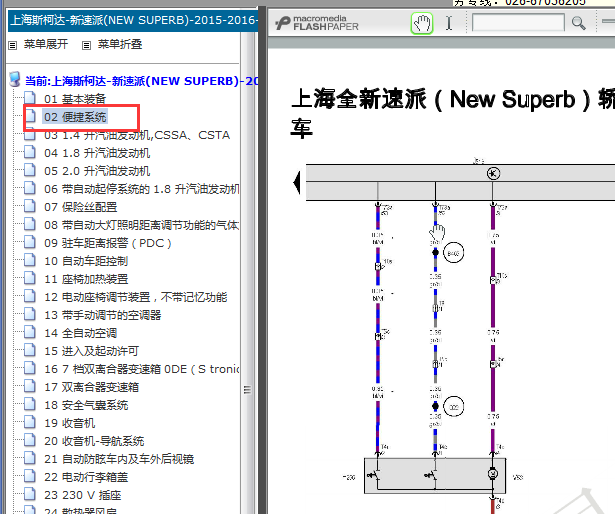Click page icon of 11 座椅加热装置
This screenshot has width=615, height=514.
point(30,278)
